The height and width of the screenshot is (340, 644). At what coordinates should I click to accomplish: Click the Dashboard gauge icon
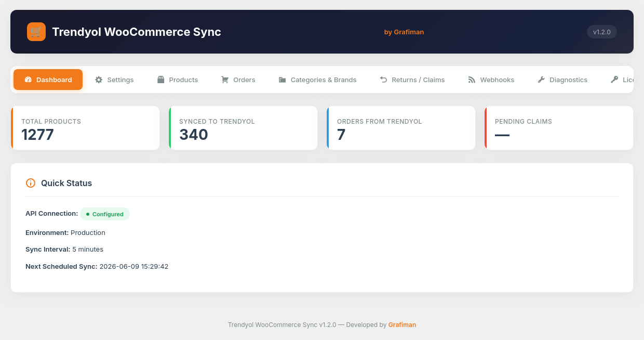click(28, 80)
